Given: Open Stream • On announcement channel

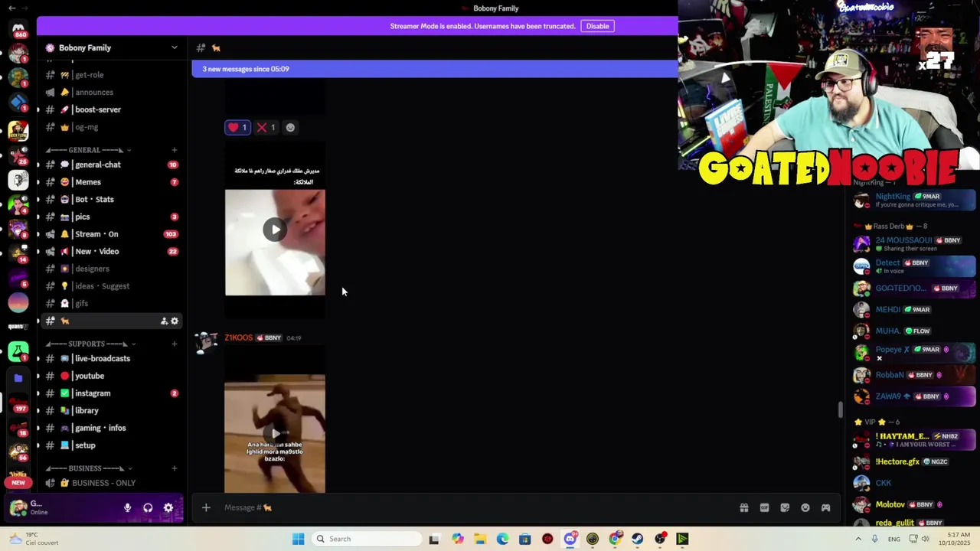Looking at the screenshot, I should pyautogui.click(x=112, y=234).
